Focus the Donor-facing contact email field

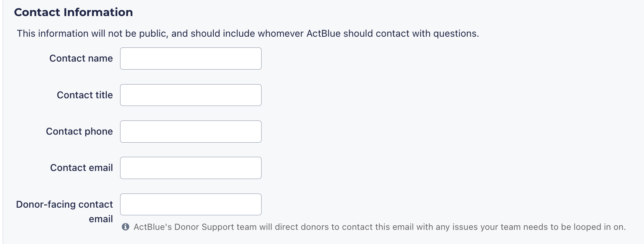[x=190, y=205]
